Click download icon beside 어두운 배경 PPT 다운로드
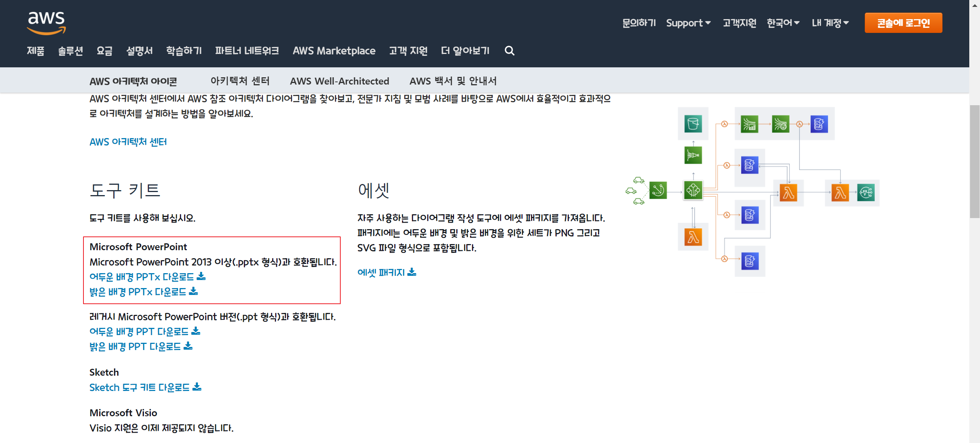The width and height of the screenshot is (980, 443). coord(196,331)
